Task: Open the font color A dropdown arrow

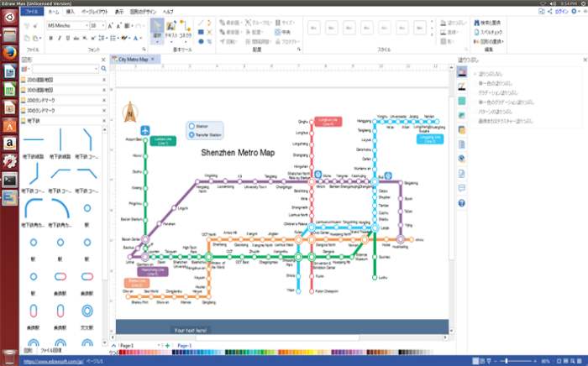Action: (x=140, y=39)
